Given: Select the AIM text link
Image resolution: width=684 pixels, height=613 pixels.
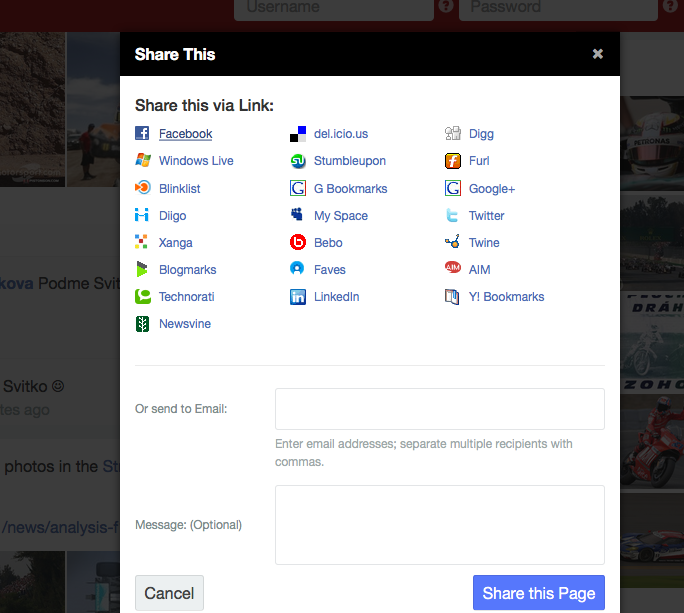Looking at the screenshot, I should 479,270.
